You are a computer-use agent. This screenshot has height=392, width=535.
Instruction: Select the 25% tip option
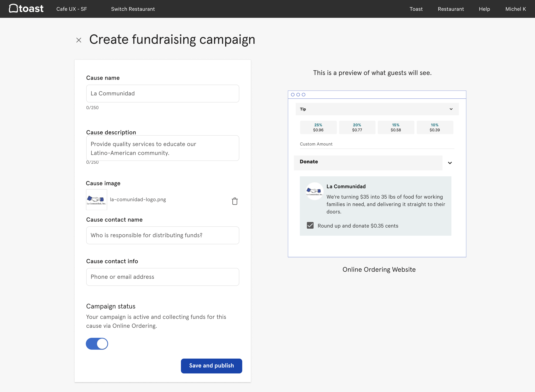point(318,128)
